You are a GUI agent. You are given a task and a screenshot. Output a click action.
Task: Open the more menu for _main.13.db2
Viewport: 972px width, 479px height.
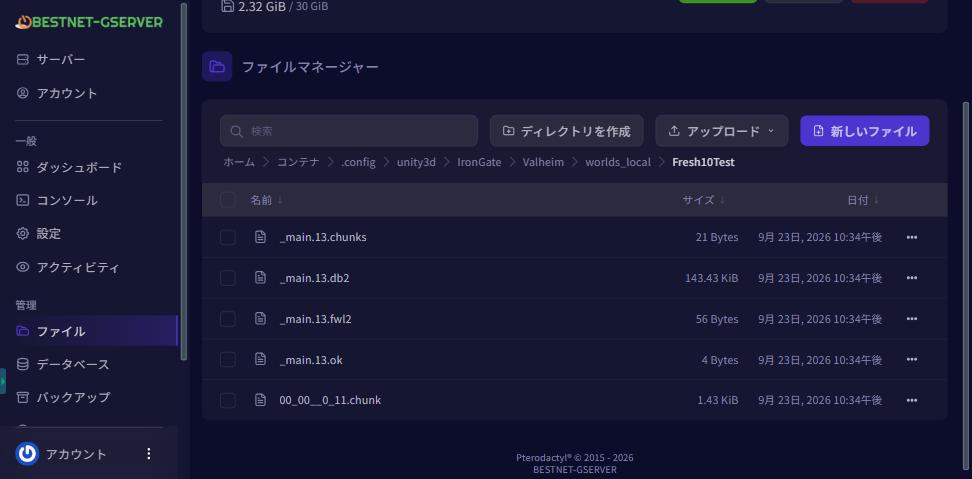pos(911,278)
